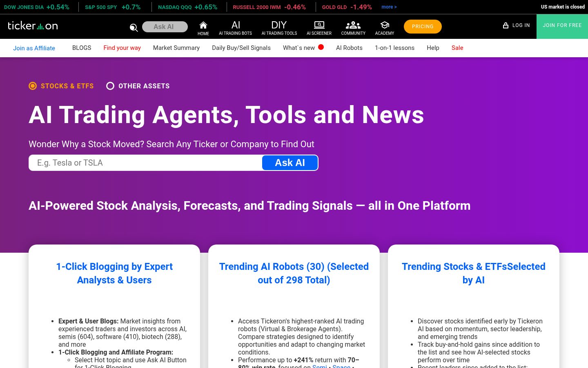Open 1-on-1 lessons menu item
Viewport: 588px width, 368px height.
(x=394, y=48)
